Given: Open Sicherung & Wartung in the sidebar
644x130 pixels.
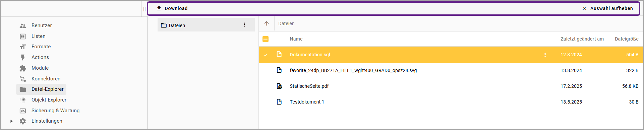Looking at the screenshot, I should [55, 111].
